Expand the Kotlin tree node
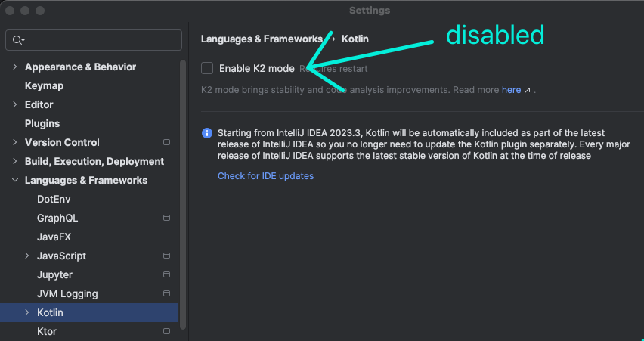Viewport: 644px width, 341px height. coord(27,312)
